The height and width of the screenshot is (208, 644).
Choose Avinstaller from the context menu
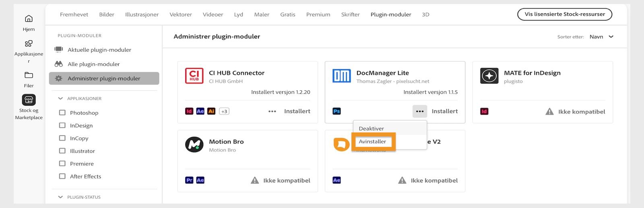pos(373,141)
